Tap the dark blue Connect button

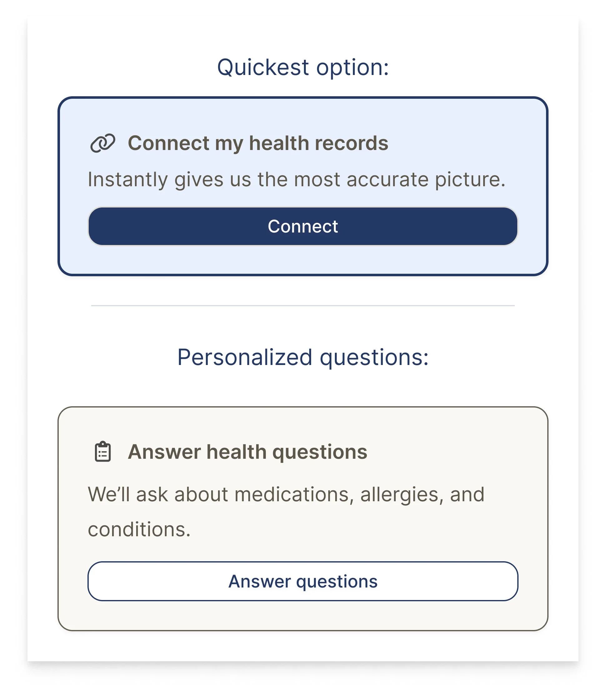point(303,226)
